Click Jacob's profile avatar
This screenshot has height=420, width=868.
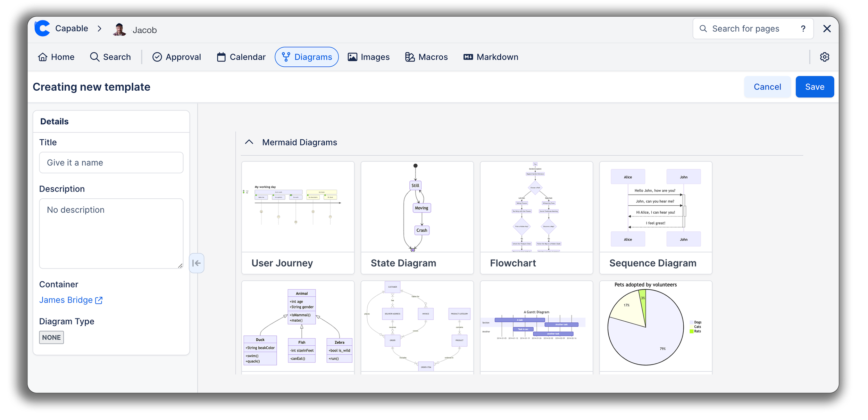point(119,30)
